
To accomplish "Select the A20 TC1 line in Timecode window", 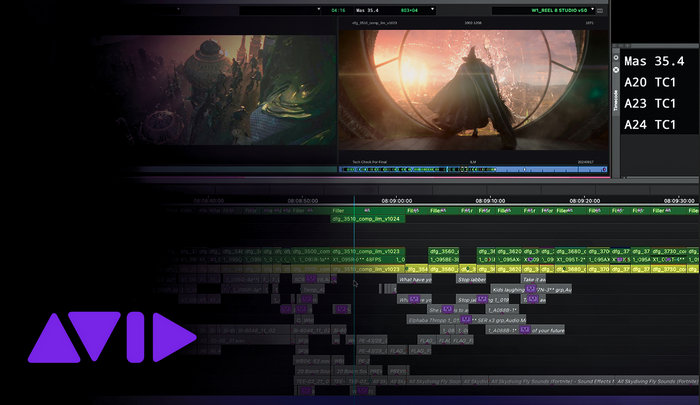I will pyautogui.click(x=650, y=82).
